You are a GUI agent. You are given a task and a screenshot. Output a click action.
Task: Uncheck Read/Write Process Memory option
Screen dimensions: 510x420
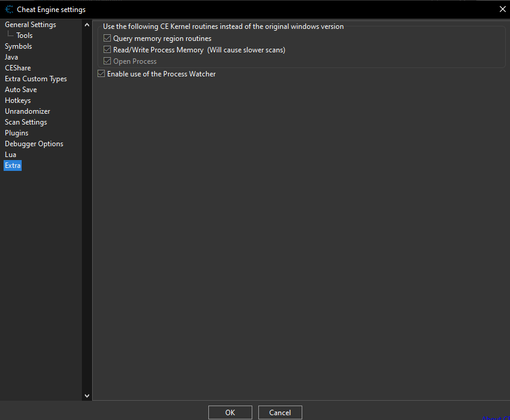108,50
